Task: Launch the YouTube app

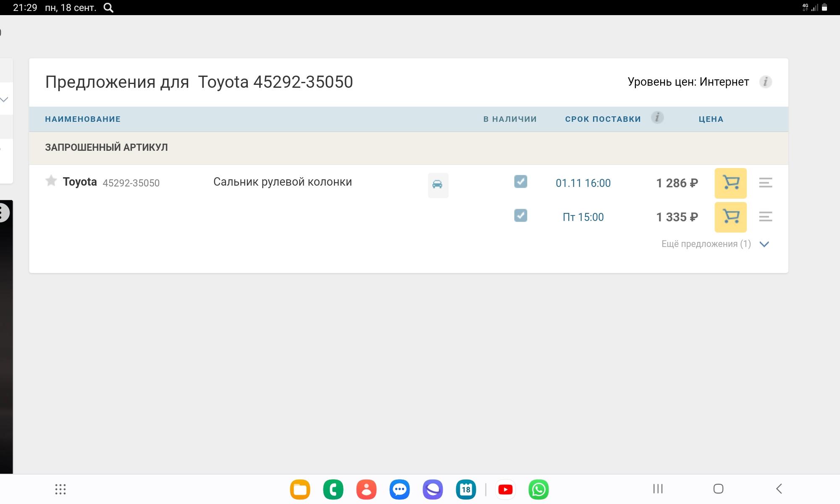Action: point(505,489)
